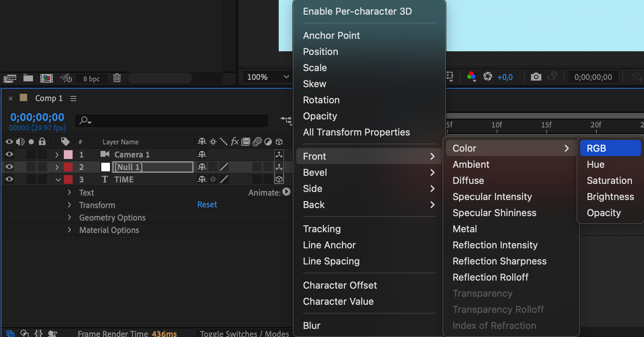
Task: Expand the Null 1 layer properties
Action: pos(57,167)
